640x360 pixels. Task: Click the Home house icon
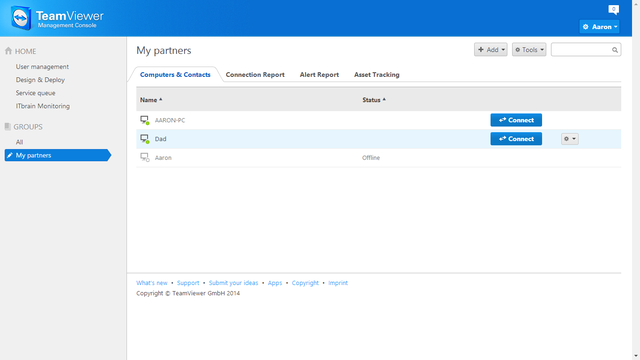[x=8, y=51]
